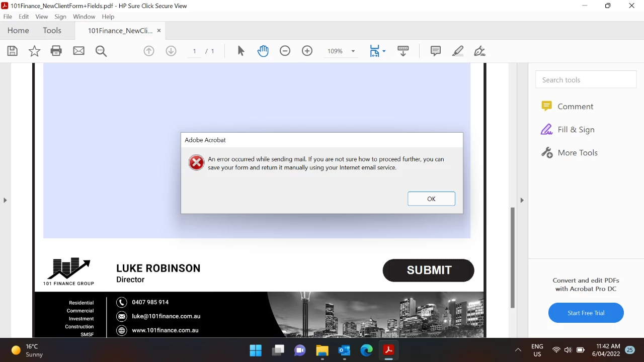Open the find text magnifier icon
644x362 pixels.
point(101,51)
